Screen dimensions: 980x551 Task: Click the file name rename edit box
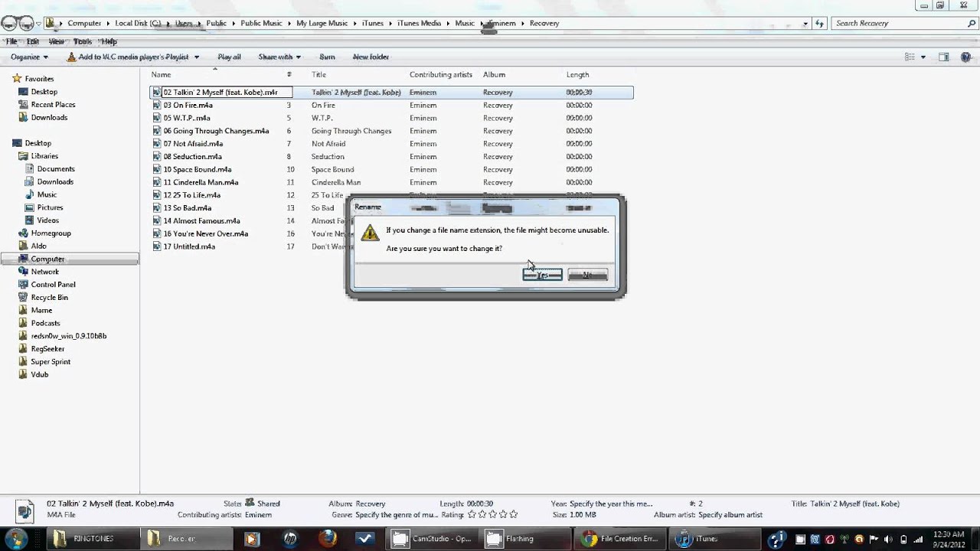click(227, 93)
